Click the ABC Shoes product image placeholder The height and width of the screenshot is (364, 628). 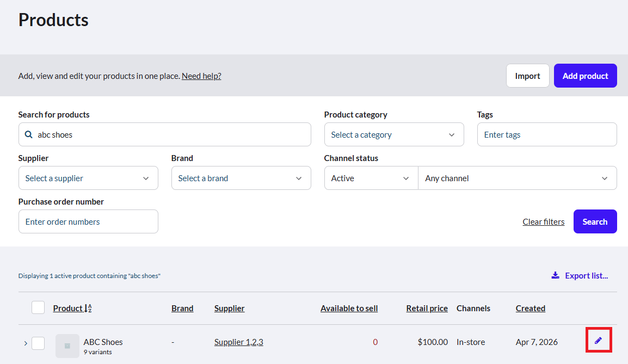point(67,346)
